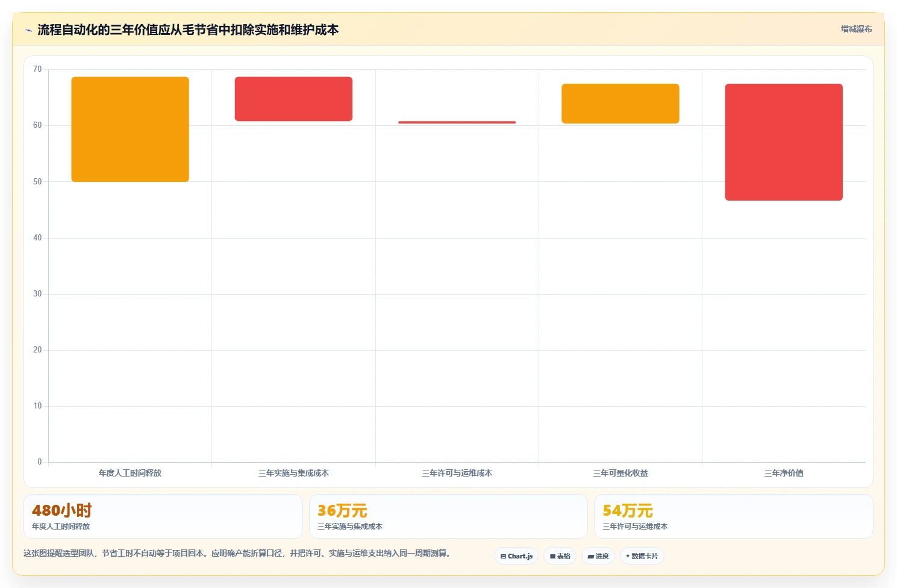Image resolution: width=897 pixels, height=588 pixels.
Task: Click the x-axis label 年度人工时间释放
Action: tap(130, 474)
